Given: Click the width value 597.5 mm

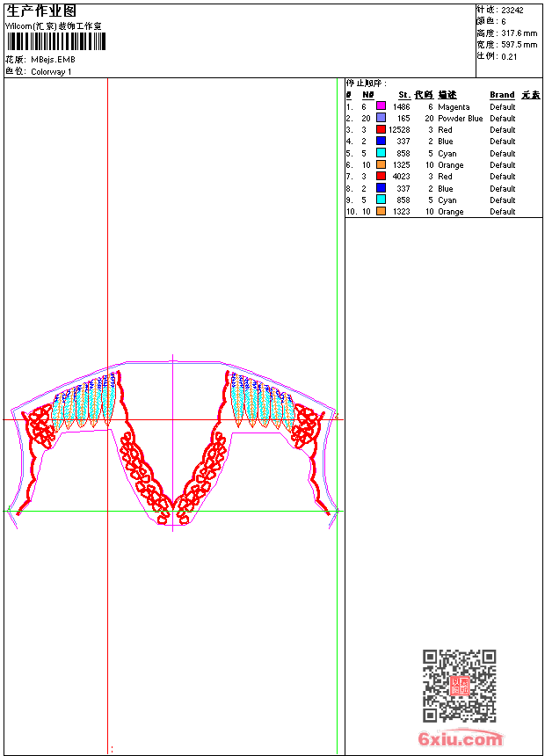Looking at the screenshot, I should pyautogui.click(x=519, y=45).
